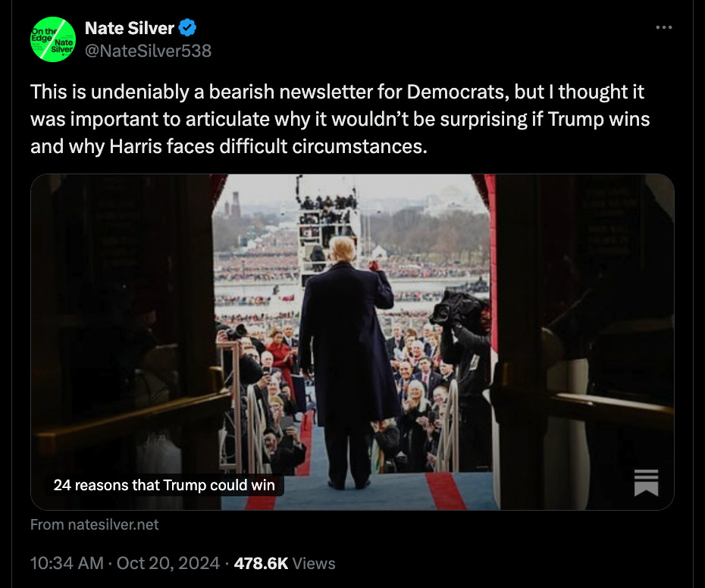Viewport: 705px width, 588px height.
Task: Click the "From natesilver.net" source link
Action: pyautogui.click(x=95, y=524)
